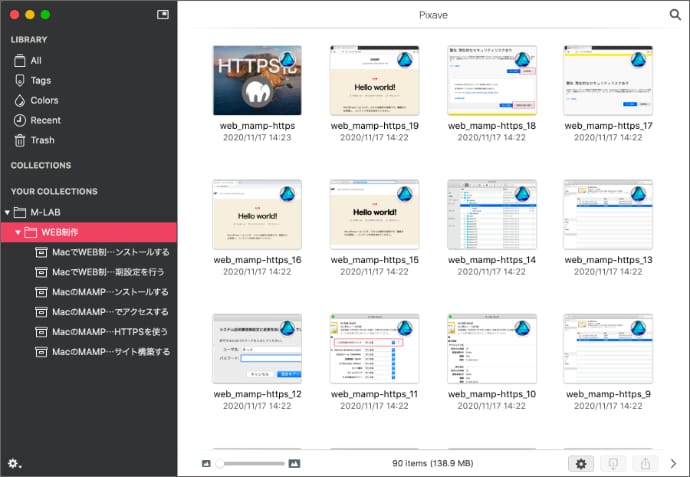Click the share icon in bottom toolbar

(646, 463)
